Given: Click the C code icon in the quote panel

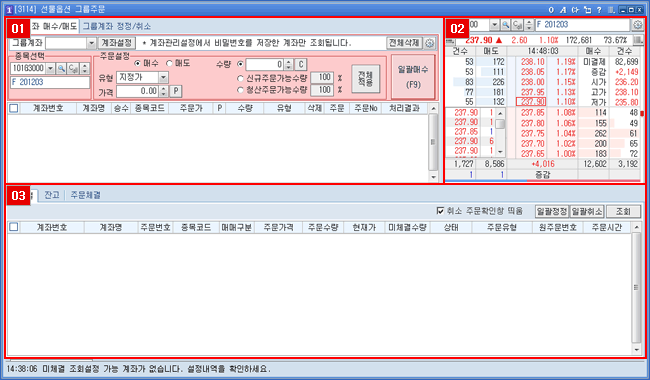Looking at the screenshot, I should (x=517, y=25).
